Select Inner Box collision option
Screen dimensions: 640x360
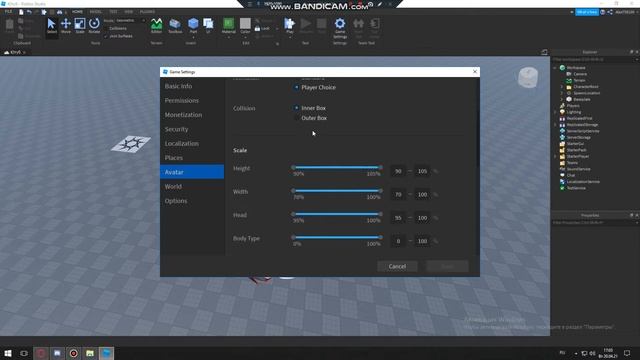click(x=296, y=108)
